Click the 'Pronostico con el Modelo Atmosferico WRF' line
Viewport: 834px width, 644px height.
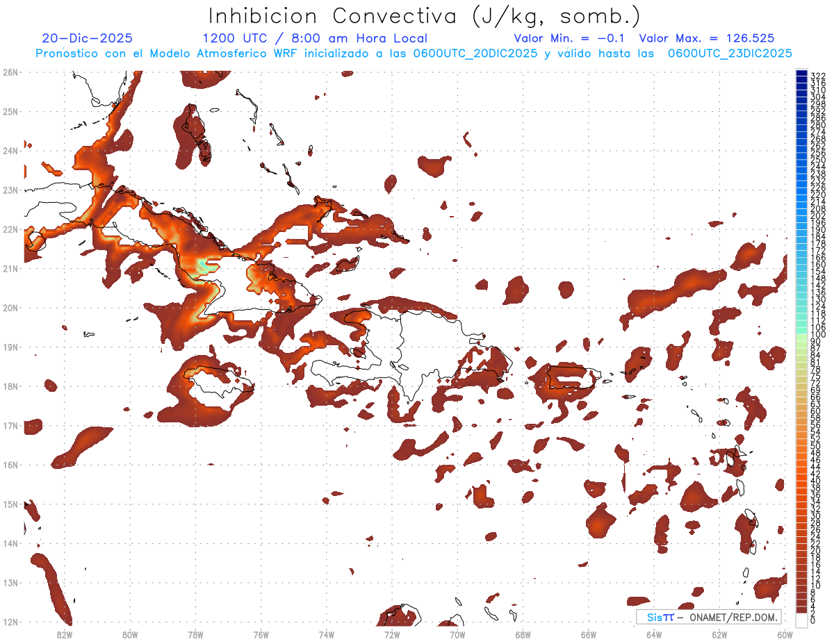[x=414, y=53]
